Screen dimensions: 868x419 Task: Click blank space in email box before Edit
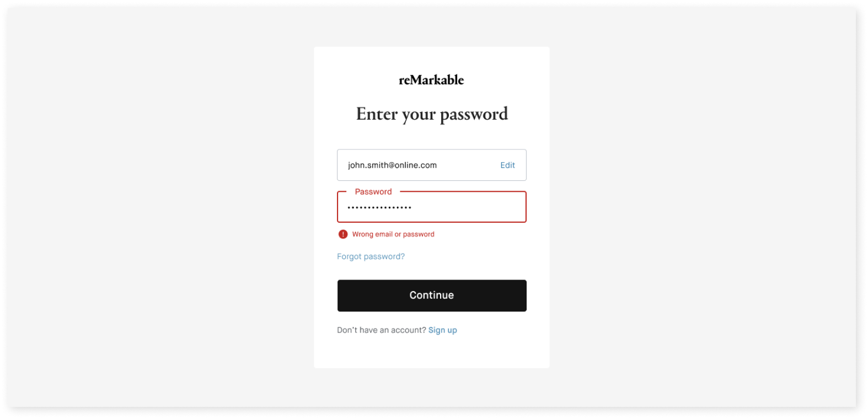469,165
